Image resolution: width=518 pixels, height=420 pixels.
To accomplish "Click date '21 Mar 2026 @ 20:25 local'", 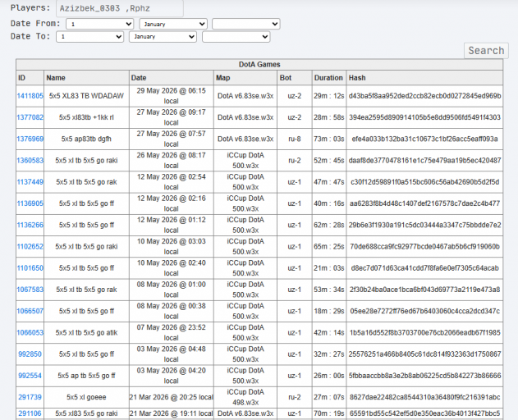I will click(171, 397).
